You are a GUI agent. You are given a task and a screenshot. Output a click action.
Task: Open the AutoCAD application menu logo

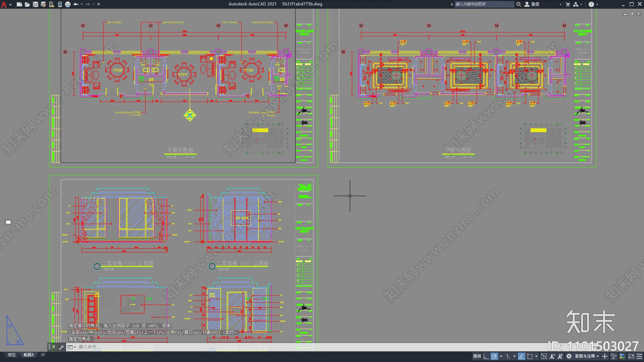coord(4,4)
